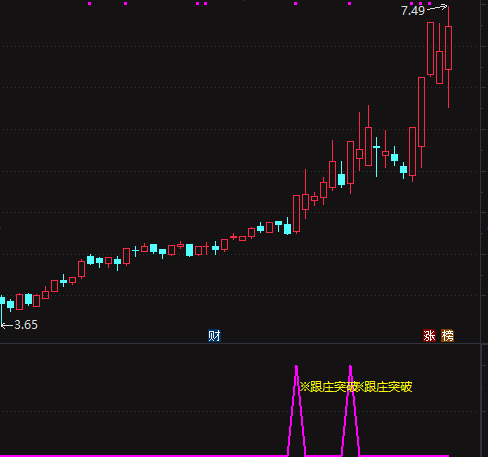The width and height of the screenshot is (488, 457).
Task: Select the 3.65 low price label
Action: (x=26, y=325)
